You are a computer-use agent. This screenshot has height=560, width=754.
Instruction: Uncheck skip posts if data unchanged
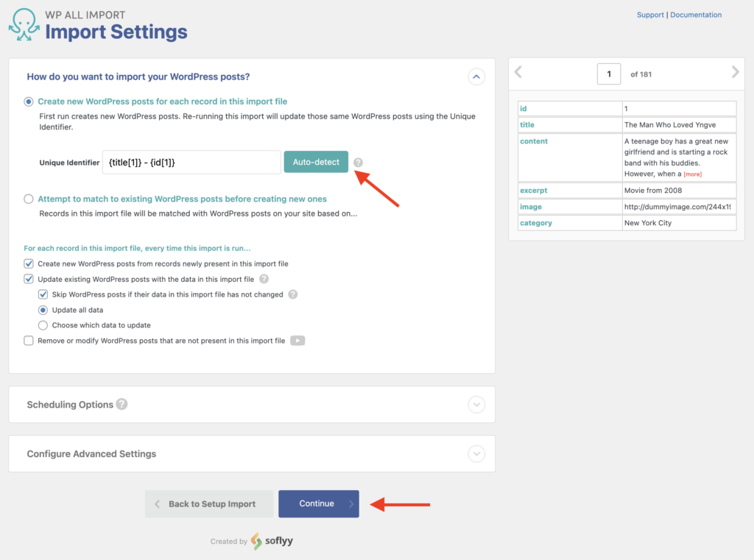point(43,294)
